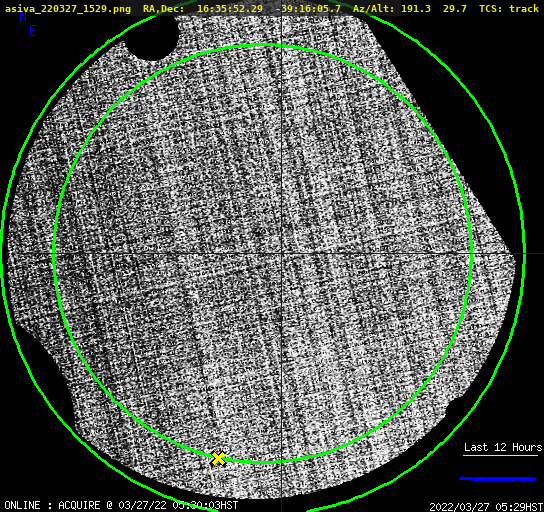Click the crosshair intersection at image center
The width and height of the screenshot is (544, 512).
[x=281, y=254]
